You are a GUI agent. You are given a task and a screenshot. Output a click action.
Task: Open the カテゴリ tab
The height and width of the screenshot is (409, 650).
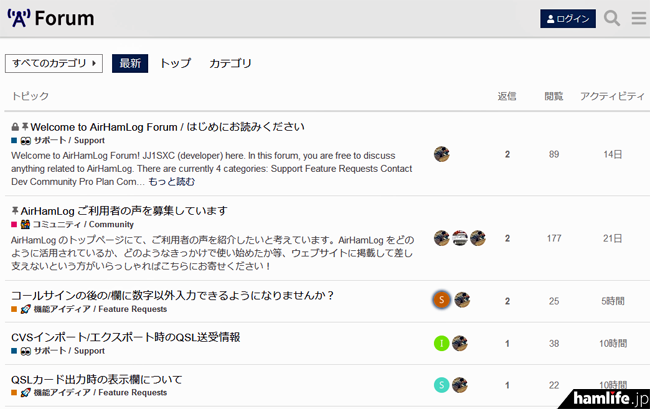(x=230, y=63)
